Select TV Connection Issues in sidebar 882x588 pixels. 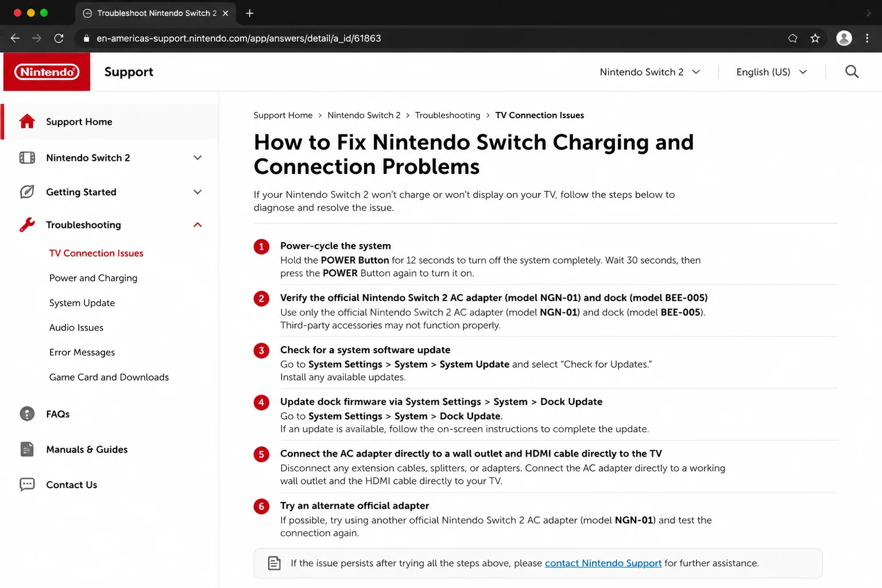(96, 253)
